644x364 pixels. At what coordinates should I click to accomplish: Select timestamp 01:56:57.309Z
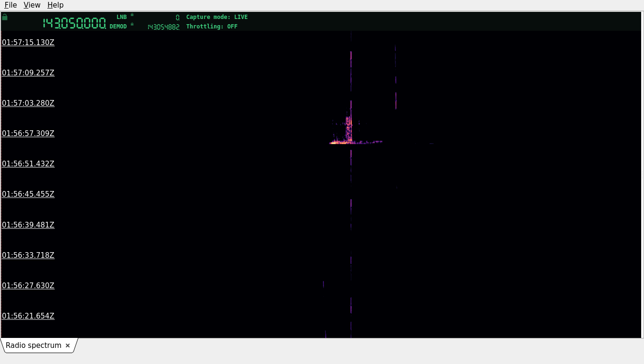pyautogui.click(x=28, y=134)
